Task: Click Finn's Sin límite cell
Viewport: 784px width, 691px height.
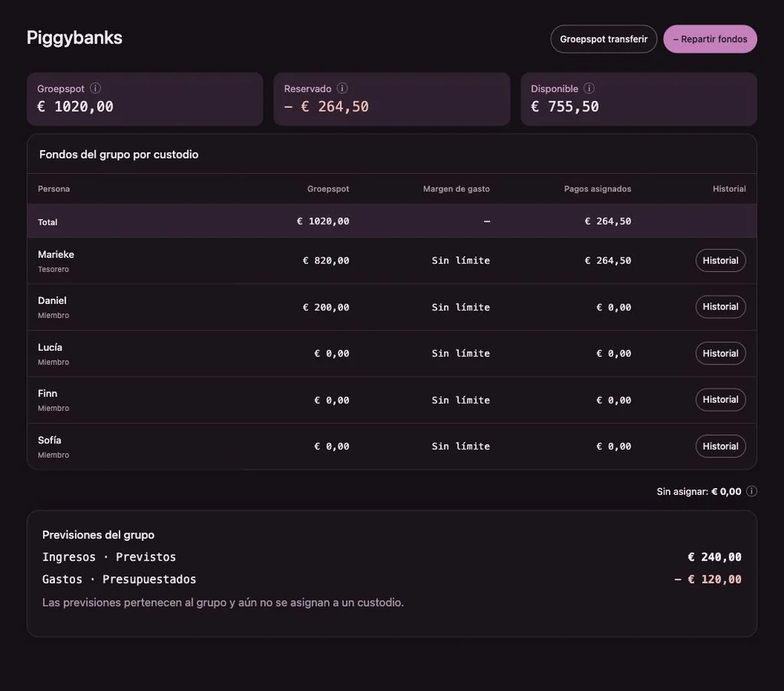Action: (461, 400)
